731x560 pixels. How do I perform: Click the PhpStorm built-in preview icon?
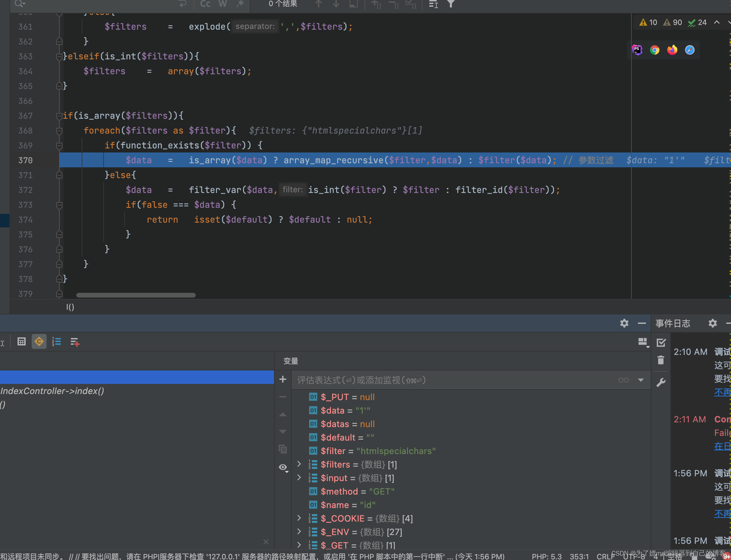pyautogui.click(x=637, y=50)
